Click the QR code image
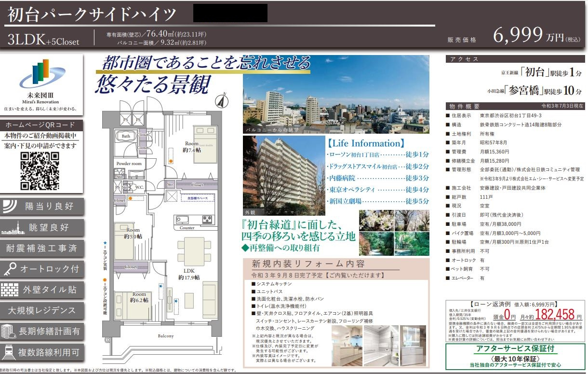 tap(40, 171)
